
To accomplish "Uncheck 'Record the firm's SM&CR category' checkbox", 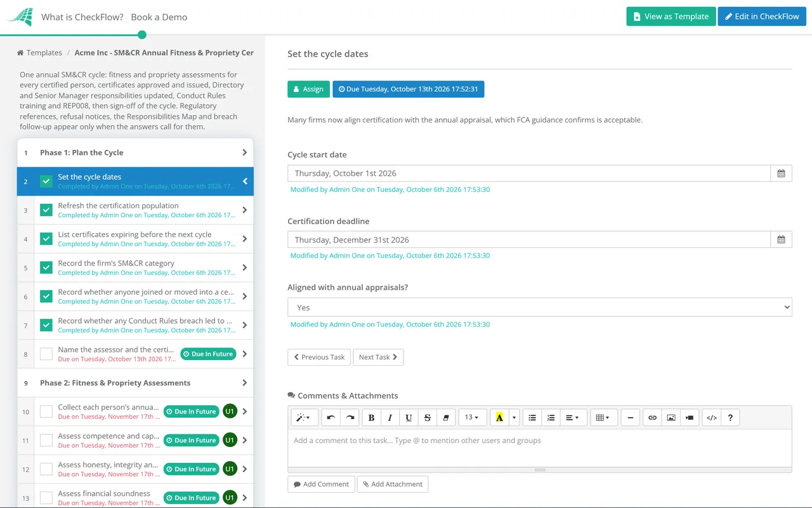I will pyautogui.click(x=46, y=267).
